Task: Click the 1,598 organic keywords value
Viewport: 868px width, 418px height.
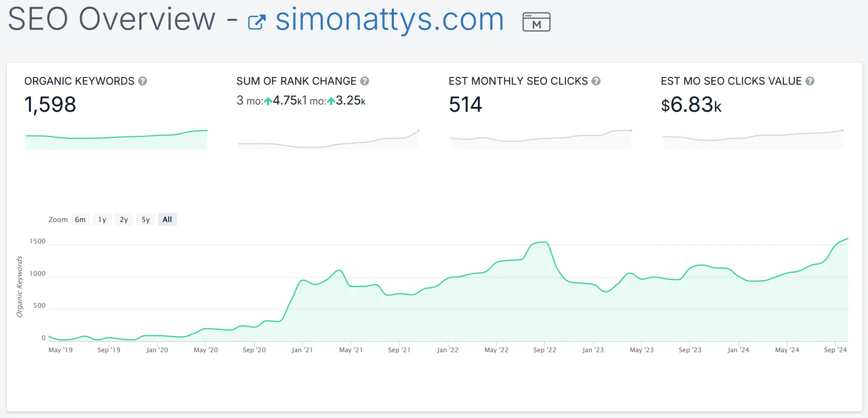Action: [50, 104]
